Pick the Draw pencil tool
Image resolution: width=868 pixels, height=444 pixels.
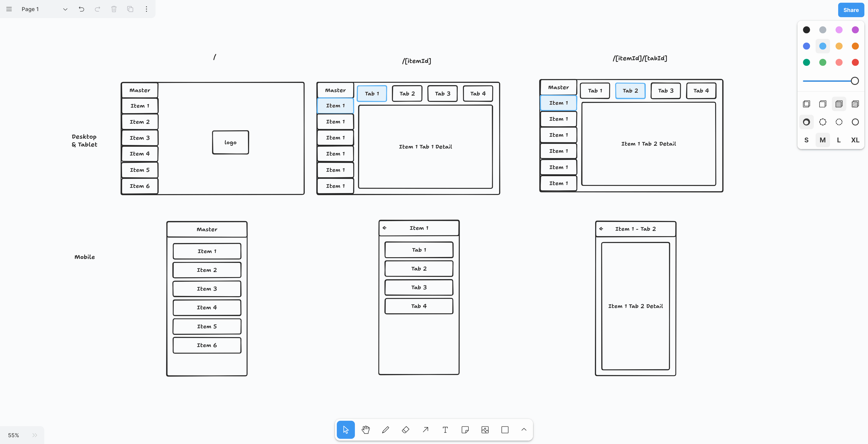click(x=385, y=430)
